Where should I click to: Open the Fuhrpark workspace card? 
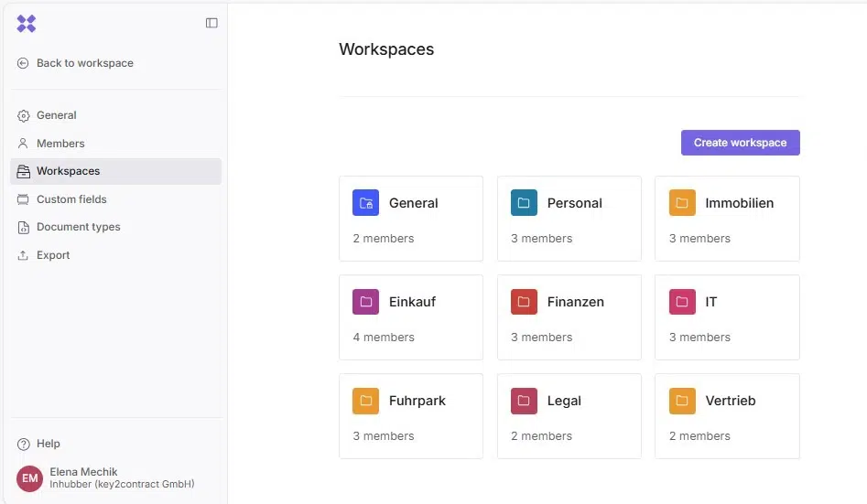coord(410,415)
